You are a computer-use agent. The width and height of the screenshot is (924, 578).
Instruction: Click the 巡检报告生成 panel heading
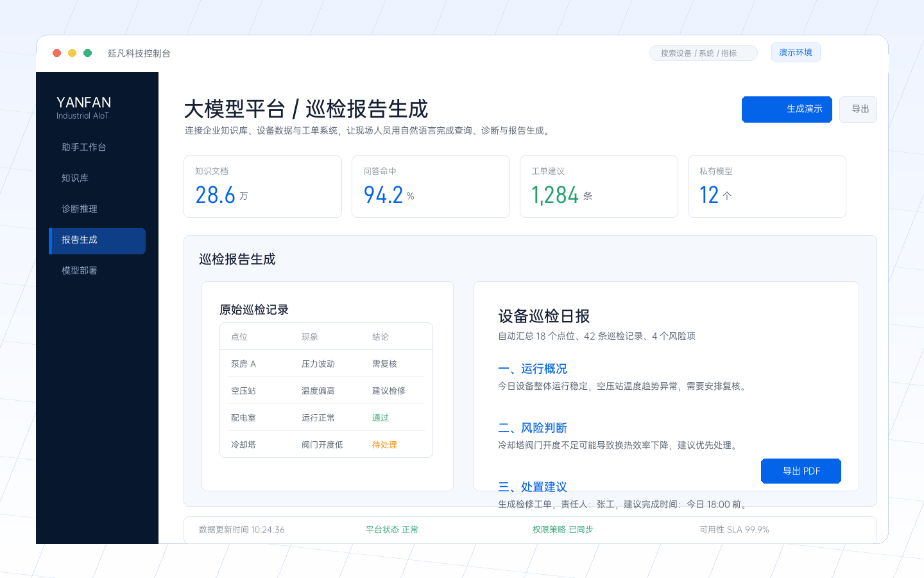[237, 259]
